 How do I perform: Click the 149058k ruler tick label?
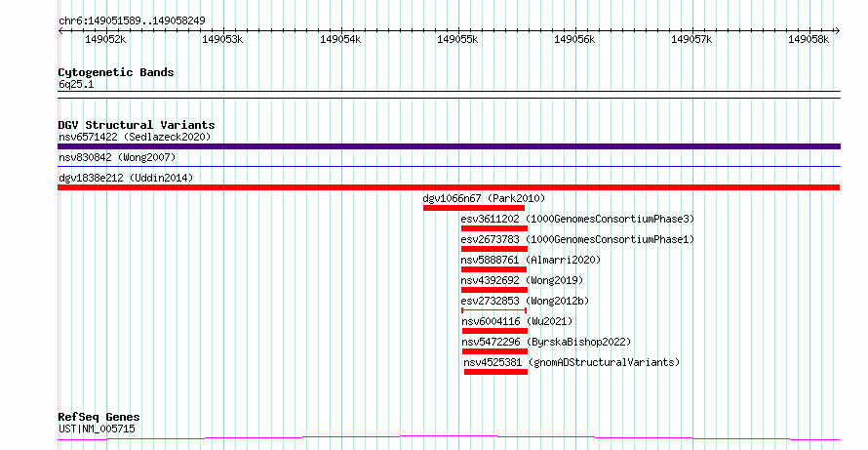click(809, 39)
